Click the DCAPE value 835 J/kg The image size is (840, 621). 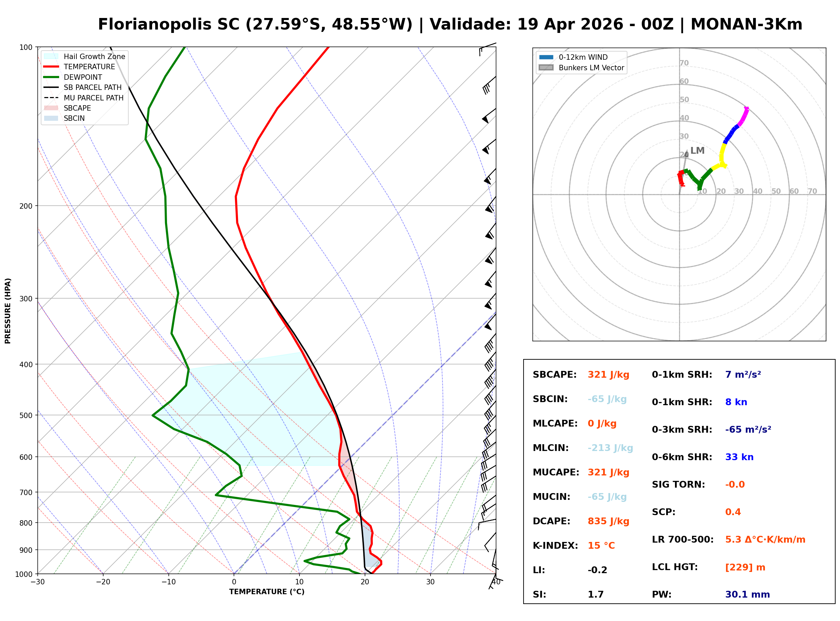click(x=609, y=522)
